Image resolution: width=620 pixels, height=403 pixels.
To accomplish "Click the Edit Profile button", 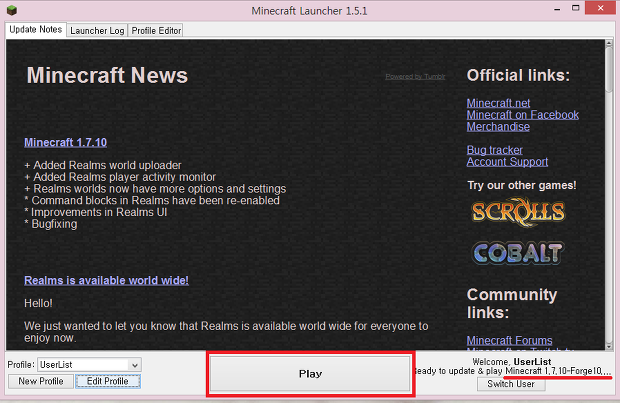I will point(108,381).
